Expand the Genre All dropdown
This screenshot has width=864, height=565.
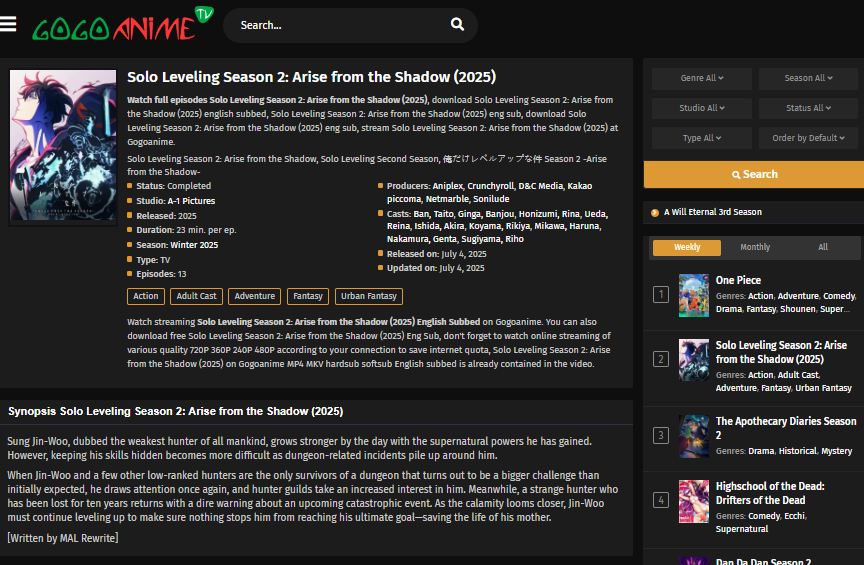[701, 78]
